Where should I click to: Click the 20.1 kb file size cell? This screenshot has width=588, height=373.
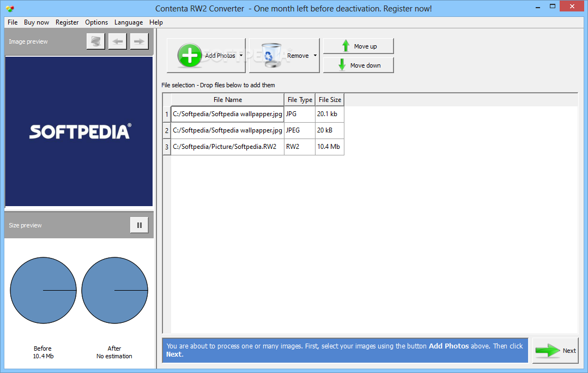(x=330, y=114)
